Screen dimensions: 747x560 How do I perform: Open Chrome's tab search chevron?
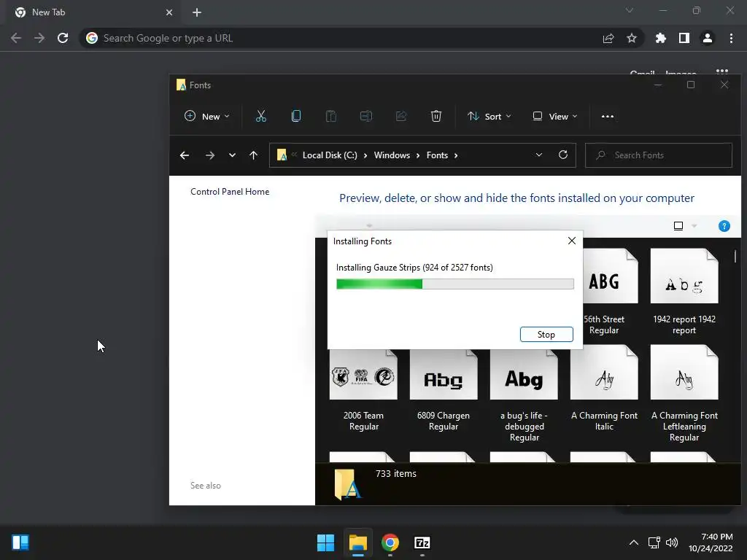coord(630,10)
